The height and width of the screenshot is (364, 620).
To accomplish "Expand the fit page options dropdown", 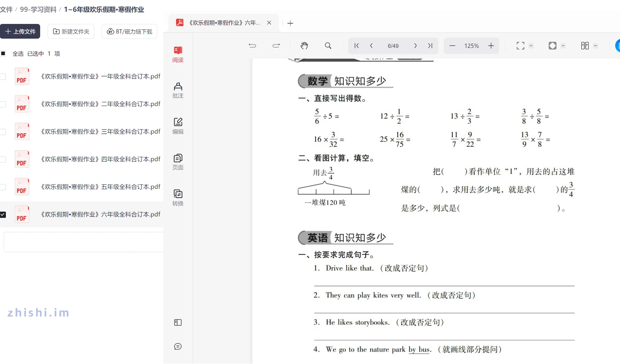I will (563, 46).
